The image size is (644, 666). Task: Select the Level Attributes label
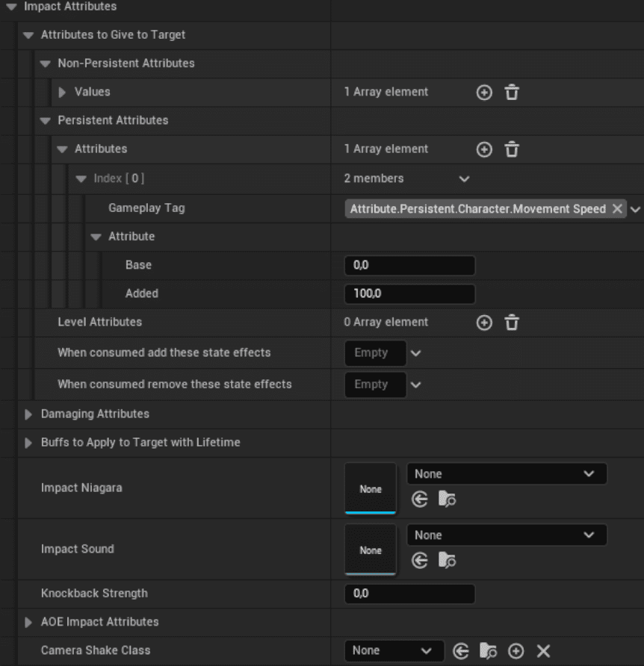(x=99, y=322)
